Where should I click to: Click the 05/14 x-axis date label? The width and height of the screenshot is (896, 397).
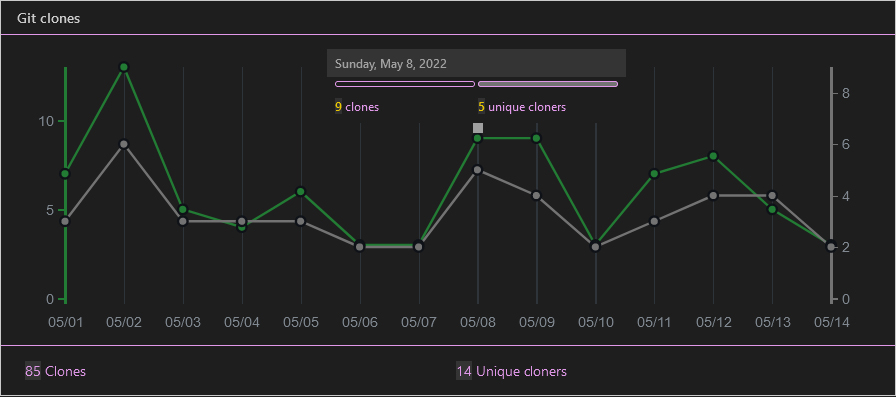[x=831, y=322]
